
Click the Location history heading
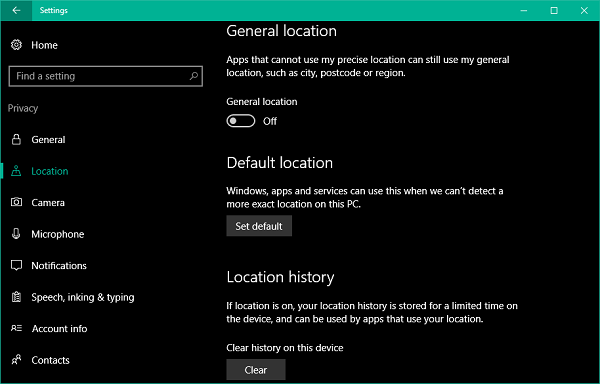coord(280,277)
